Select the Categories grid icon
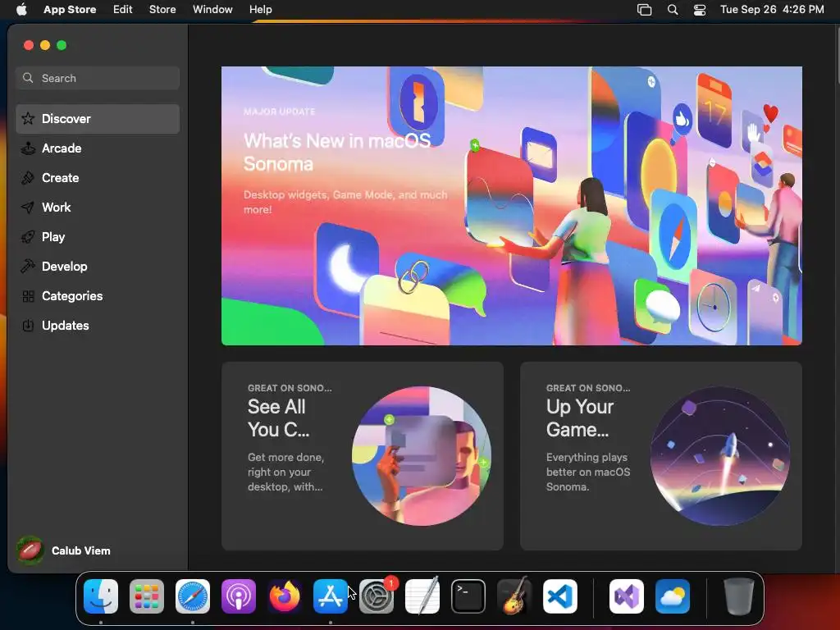The height and width of the screenshot is (630, 840). [28, 295]
